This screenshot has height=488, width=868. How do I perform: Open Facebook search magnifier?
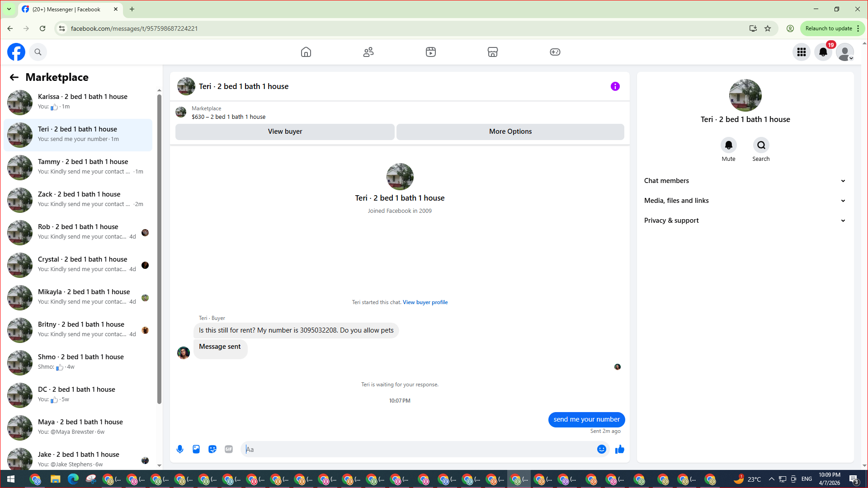[x=38, y=52]
